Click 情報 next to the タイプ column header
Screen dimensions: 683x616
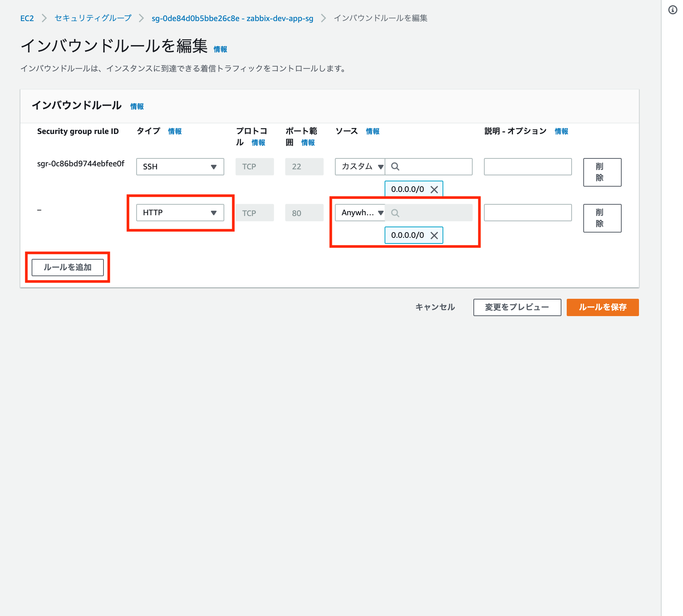coord(175,131)
